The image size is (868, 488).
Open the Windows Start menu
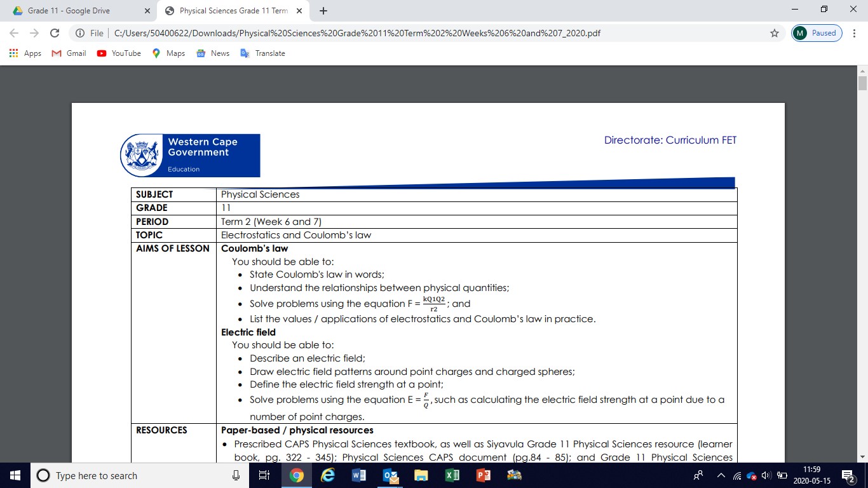(15, 475)
